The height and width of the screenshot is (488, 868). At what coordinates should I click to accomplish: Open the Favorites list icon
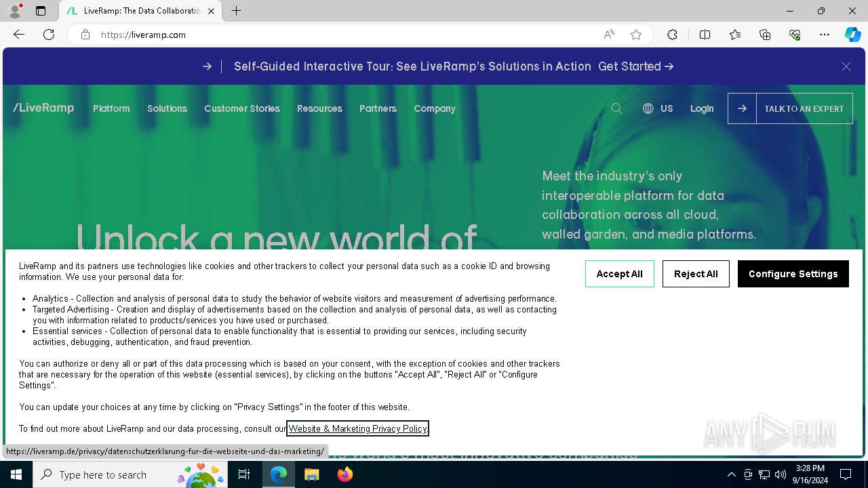pyautogui.click(x=735, y=35)
